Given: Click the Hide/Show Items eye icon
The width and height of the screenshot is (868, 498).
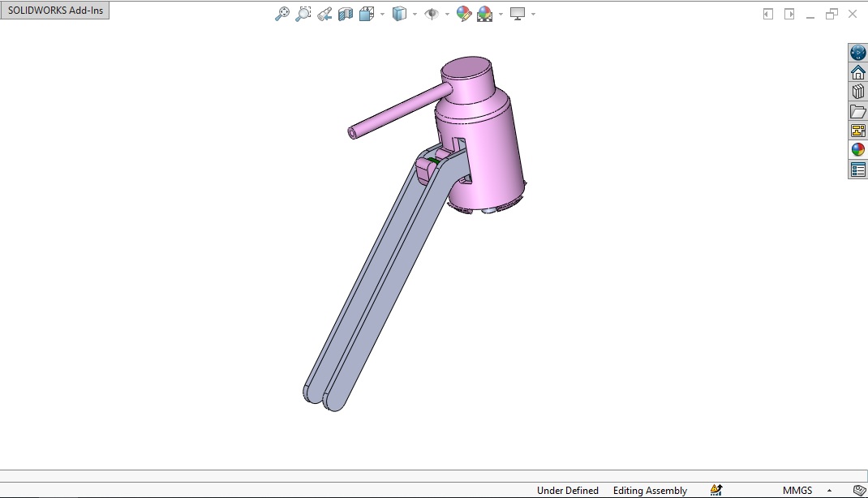Looking at the screenshot, I should (432, 14).
